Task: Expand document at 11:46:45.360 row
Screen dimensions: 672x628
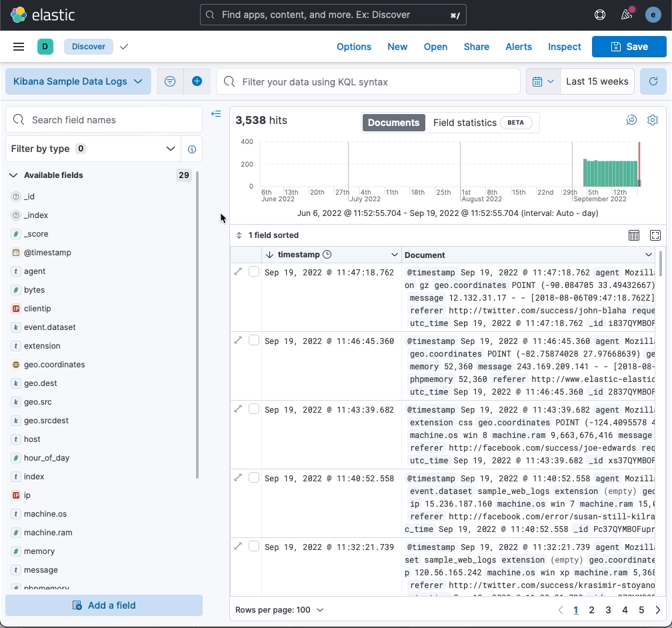Action: (x=238, y=340)
